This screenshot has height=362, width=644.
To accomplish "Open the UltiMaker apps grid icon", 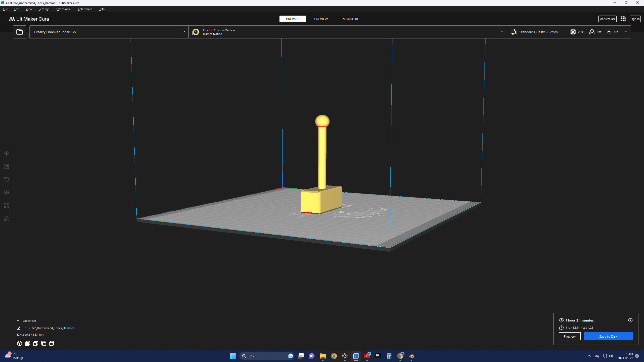I will pyautogui.click(x=623, y=19).
